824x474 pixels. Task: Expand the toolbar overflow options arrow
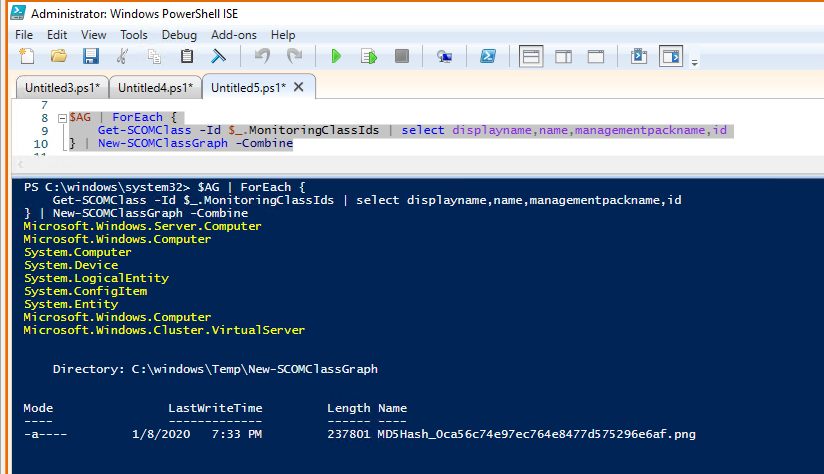[694, 62]
